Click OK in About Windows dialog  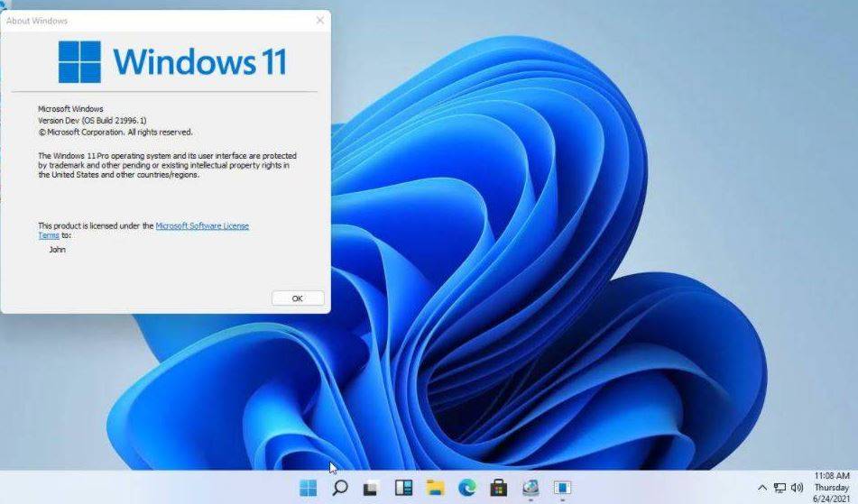point(298,298)
